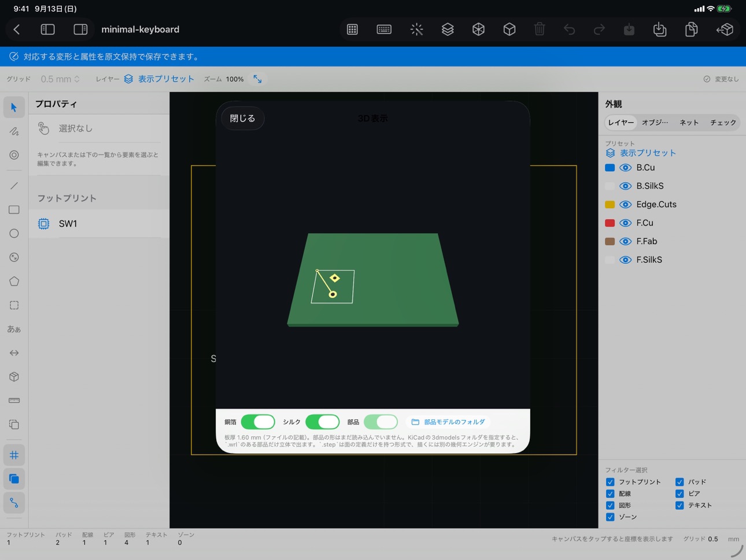The height and width of the screenshot is (560, 746).
Task: Toggle the ratsnest connection button
Action: point(14,503)
